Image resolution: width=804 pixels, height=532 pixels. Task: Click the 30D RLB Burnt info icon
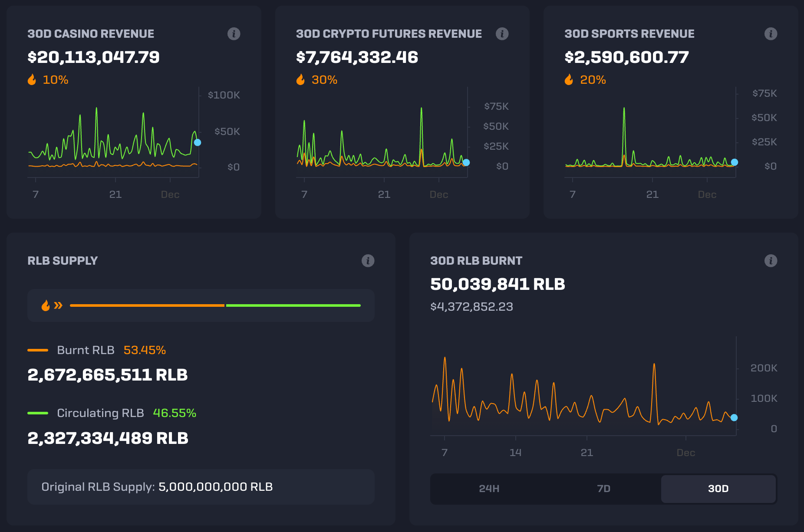pyautogui.click(x=771, y=261)
